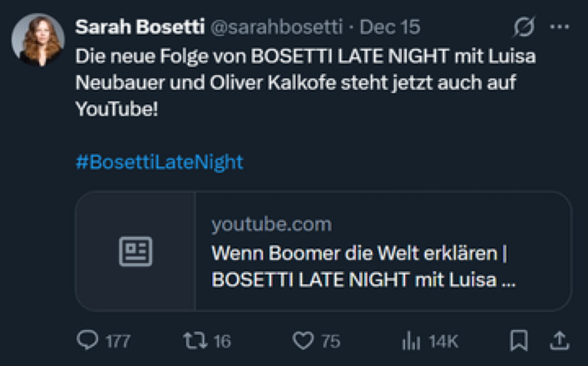Open the "Wenn Boomer die Welt erklären" card title
The image size is (588, 366).
tap(360, 253)
